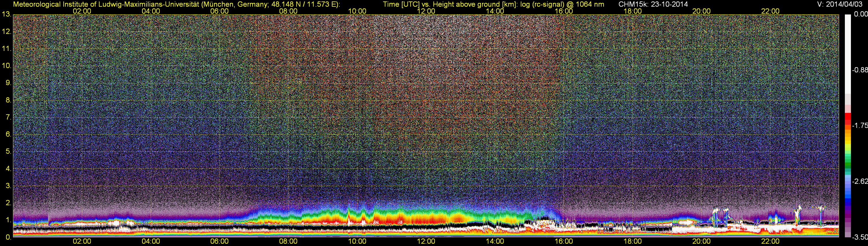Click the 3. km height axis label

8,186
